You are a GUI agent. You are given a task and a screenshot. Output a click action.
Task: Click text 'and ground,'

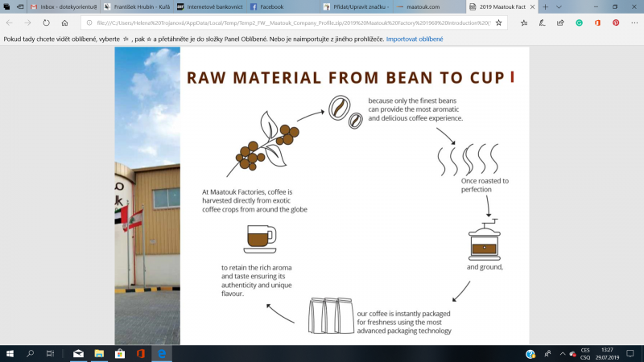485,267
